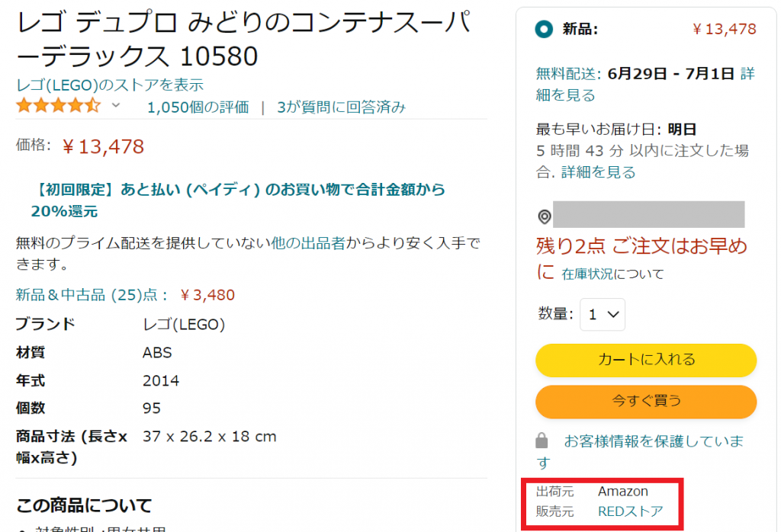
Task: Open the 1,050個の評価 reviews link
Action: tap(198, 107)
